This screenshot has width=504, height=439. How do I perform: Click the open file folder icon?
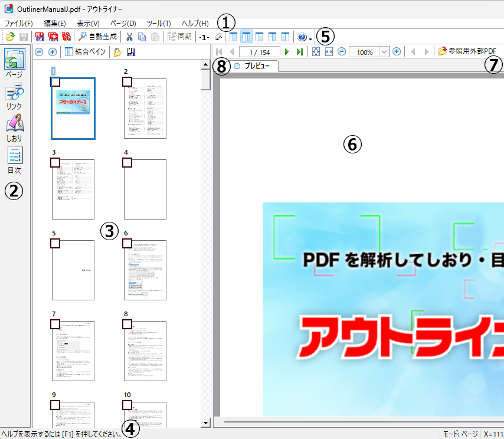point(10,37)
